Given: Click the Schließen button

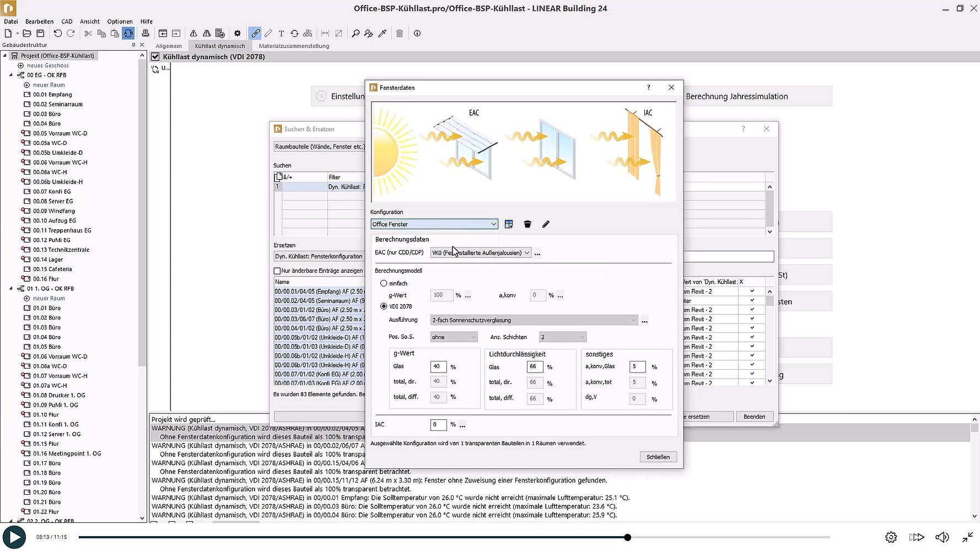Looking at the screenshot, I should pos(658,457).
